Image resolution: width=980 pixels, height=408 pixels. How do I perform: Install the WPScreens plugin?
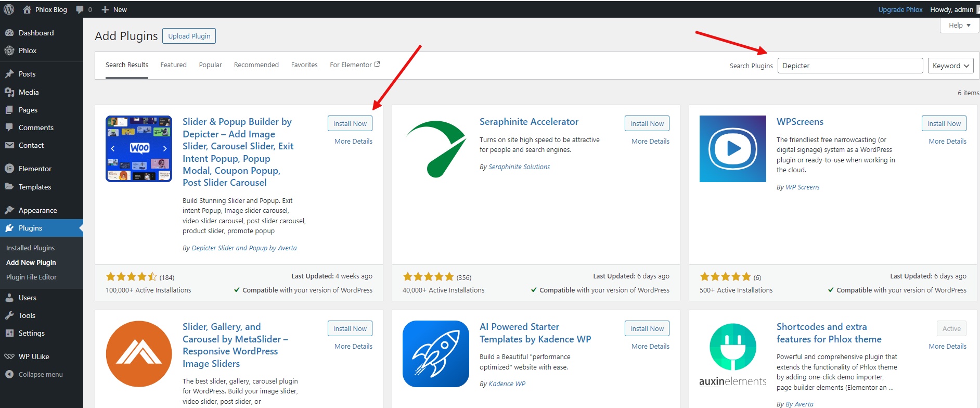coord(944,123)
